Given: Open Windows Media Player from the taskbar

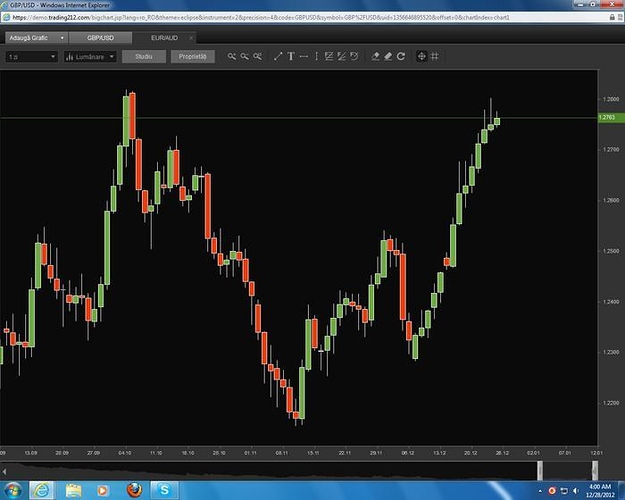Looking at the screenshot, I should pyautogui.click(x=102, y=490).
